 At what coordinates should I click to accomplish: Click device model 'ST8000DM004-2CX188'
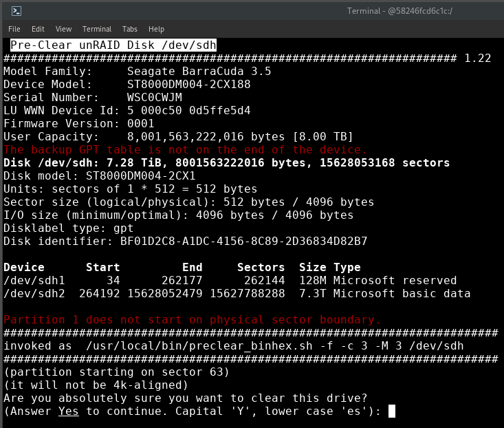(x=188, y=84)
